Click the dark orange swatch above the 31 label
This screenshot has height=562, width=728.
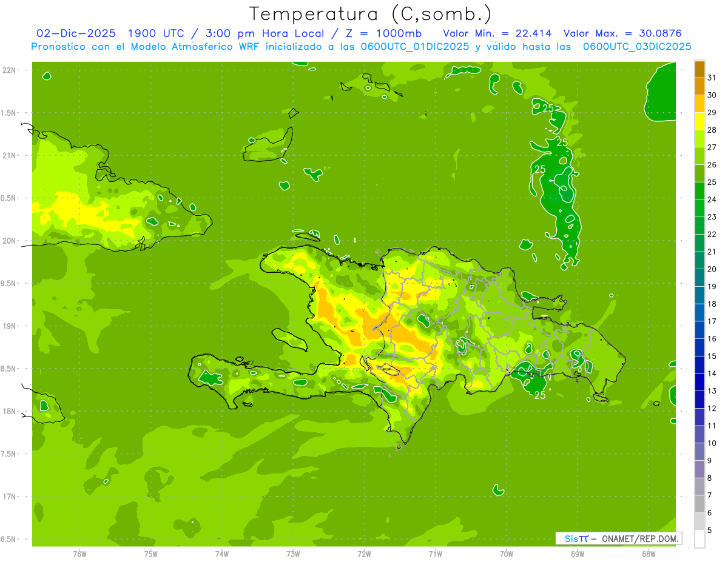click(699, 69)
